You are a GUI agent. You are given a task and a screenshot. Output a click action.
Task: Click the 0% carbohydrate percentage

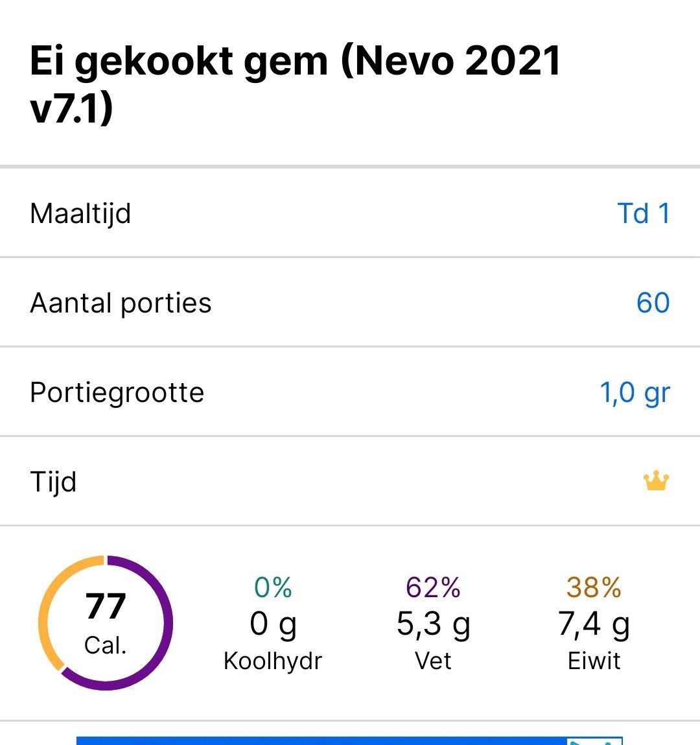(273, 587)
